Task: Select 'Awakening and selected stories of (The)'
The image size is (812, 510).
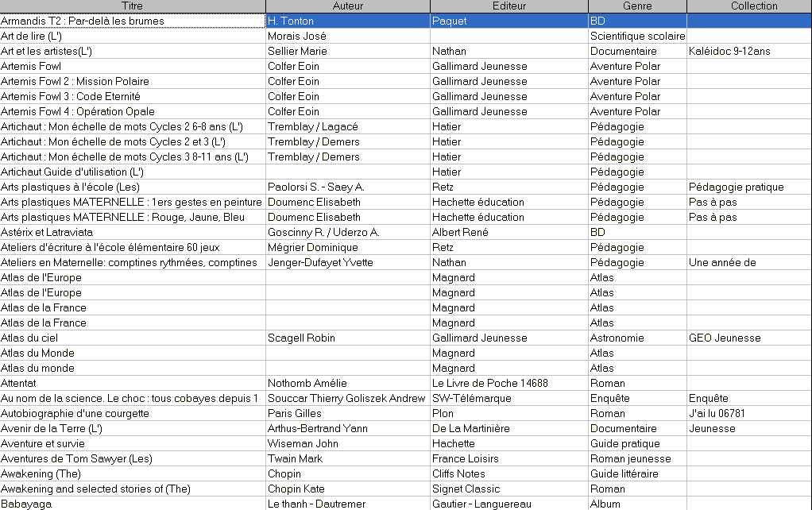Action: tap(95, 489)
